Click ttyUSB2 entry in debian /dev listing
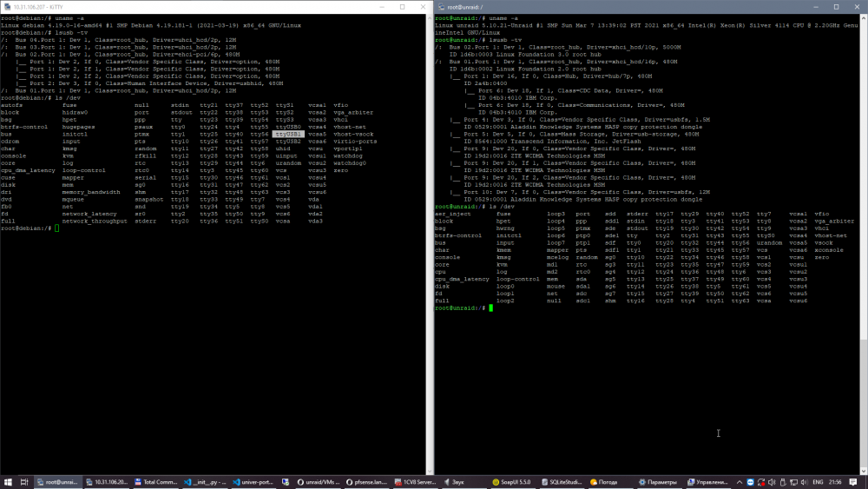868x489 pixels. click(288, 142)
